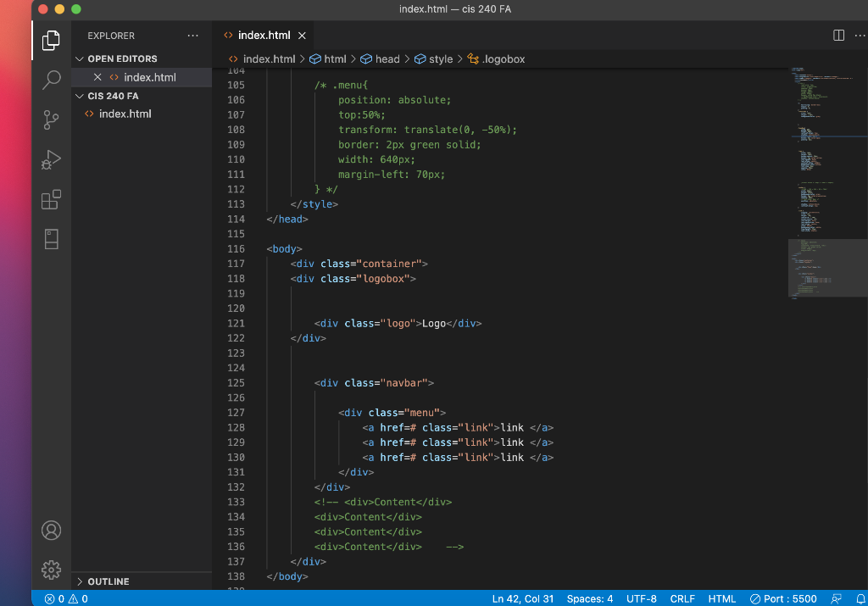Open notifications bell in status bar

861,599
